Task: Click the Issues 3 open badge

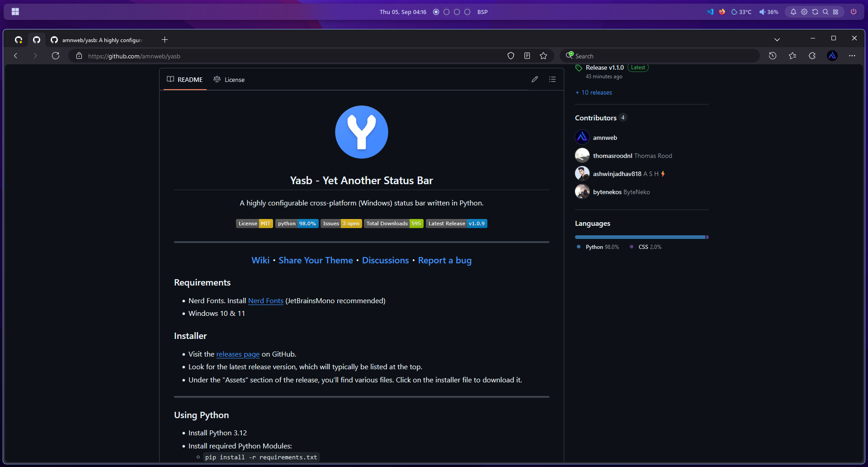Action: 341,224
